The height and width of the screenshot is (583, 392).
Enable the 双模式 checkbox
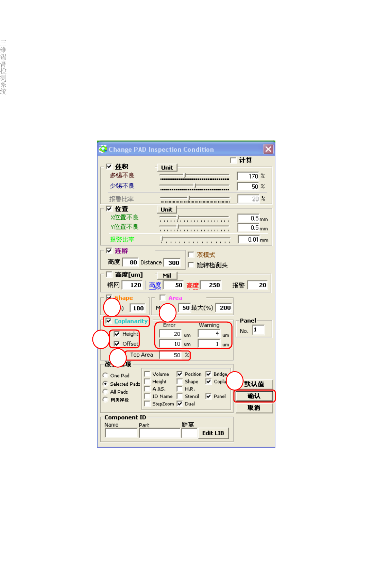point(191,254)
